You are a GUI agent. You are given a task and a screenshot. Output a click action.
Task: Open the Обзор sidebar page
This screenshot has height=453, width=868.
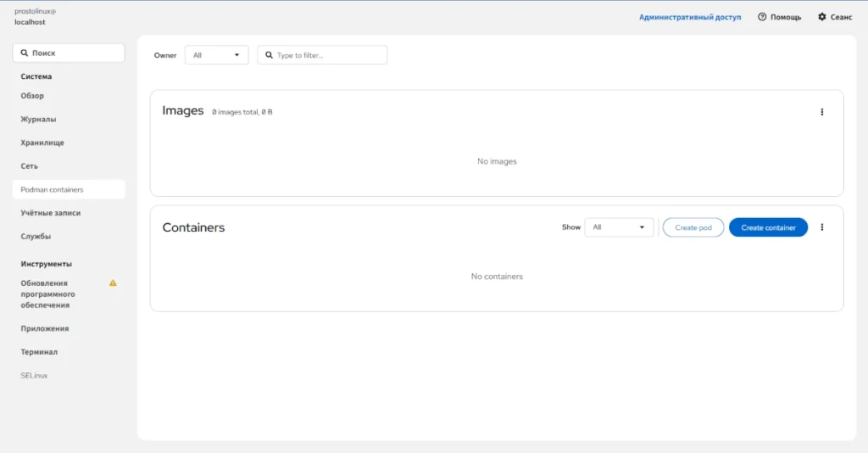click(32, 96)
